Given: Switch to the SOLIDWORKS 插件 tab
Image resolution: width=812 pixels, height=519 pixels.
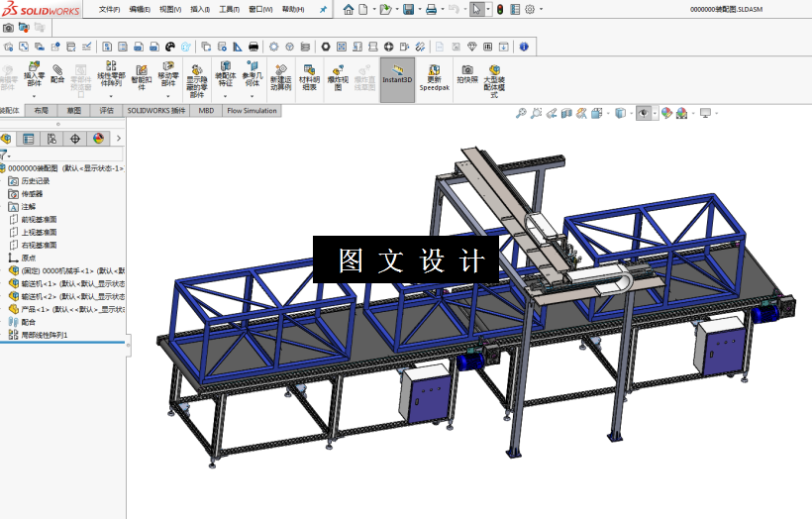Looking at the screenshot, I should 156,110.
